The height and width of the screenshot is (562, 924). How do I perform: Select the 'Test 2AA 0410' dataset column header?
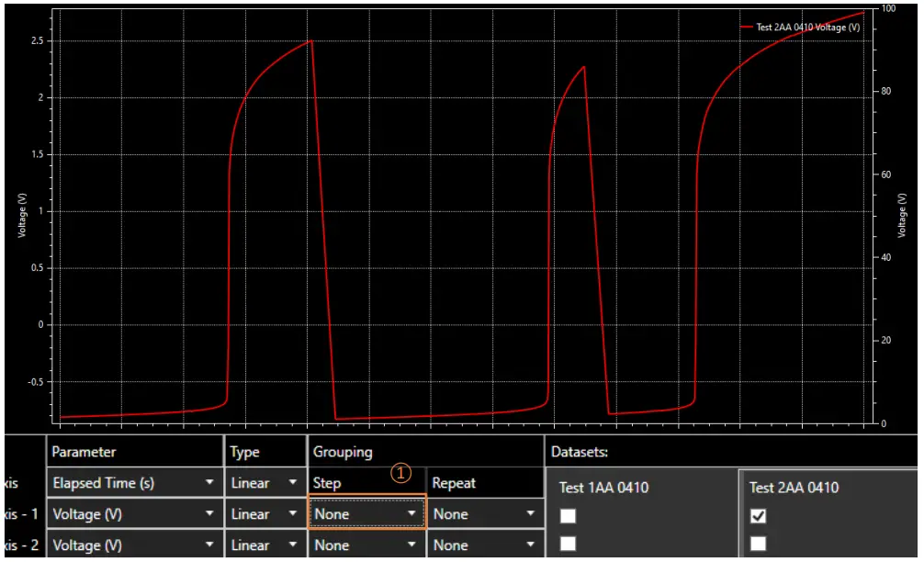point(794,488)
